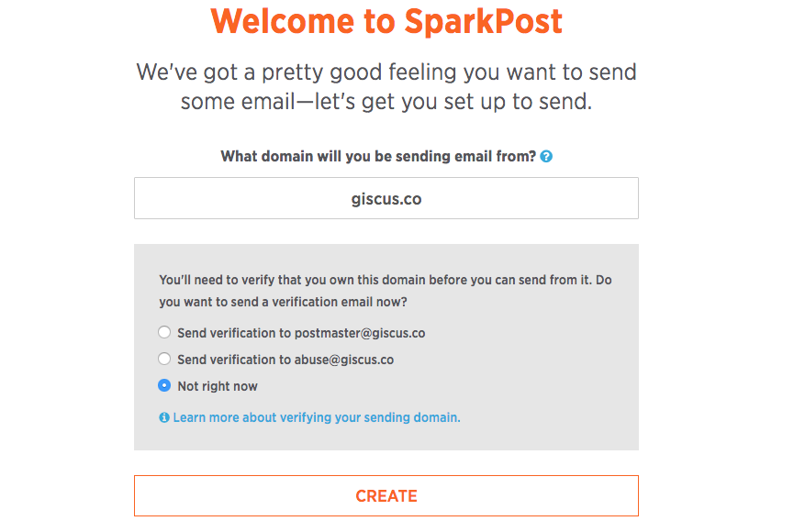Open the domain help question mark icon

(x=546, y=157)
